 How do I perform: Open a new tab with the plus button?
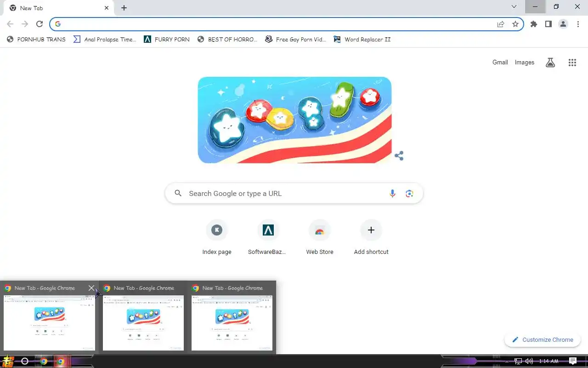click(x=124, y=8)
